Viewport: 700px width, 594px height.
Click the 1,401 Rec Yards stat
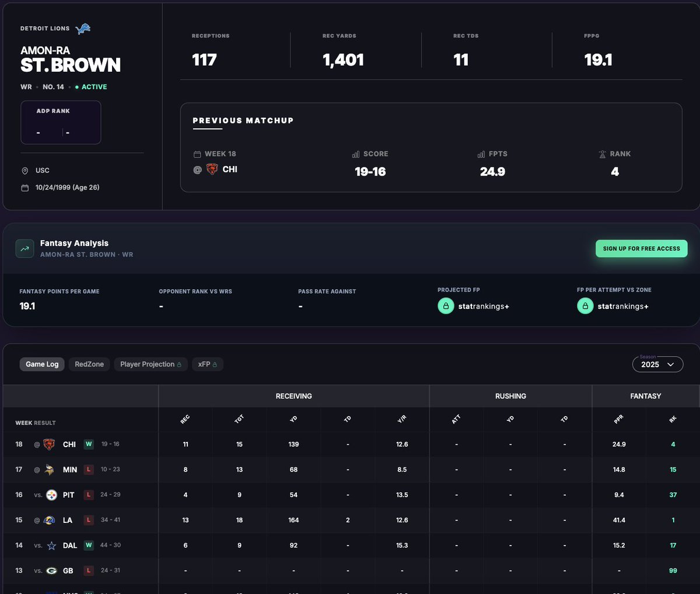[343, 60]
